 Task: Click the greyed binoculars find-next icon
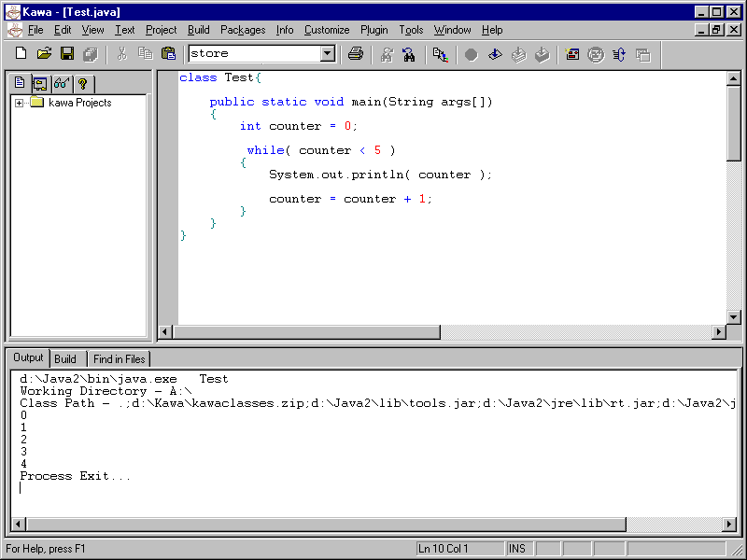click(387, 55)
